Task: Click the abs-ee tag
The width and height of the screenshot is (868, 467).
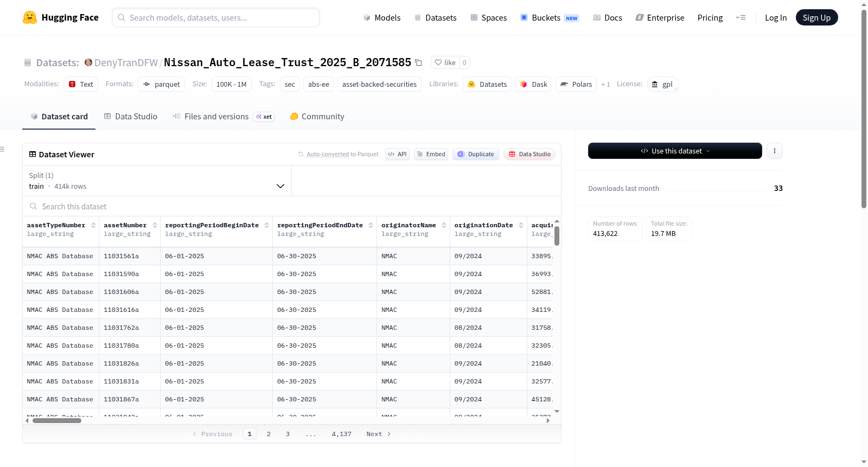Action: point(318,84)
